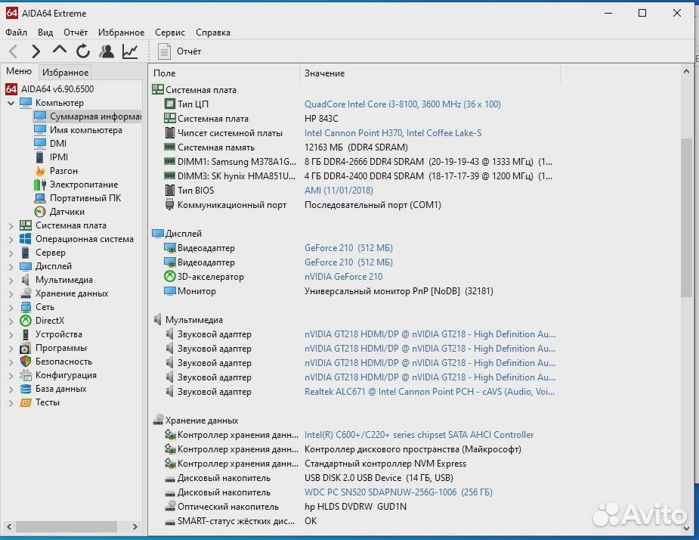Select the Хранение данных drive icon in tree
Screen dimensions: 699x540
(x=25, y=293)
